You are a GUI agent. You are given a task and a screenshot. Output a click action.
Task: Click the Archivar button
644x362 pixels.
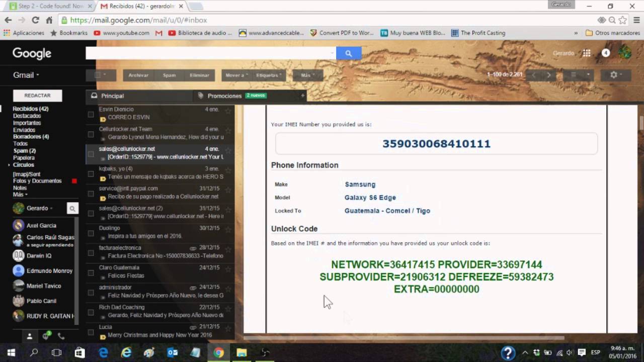138,75
